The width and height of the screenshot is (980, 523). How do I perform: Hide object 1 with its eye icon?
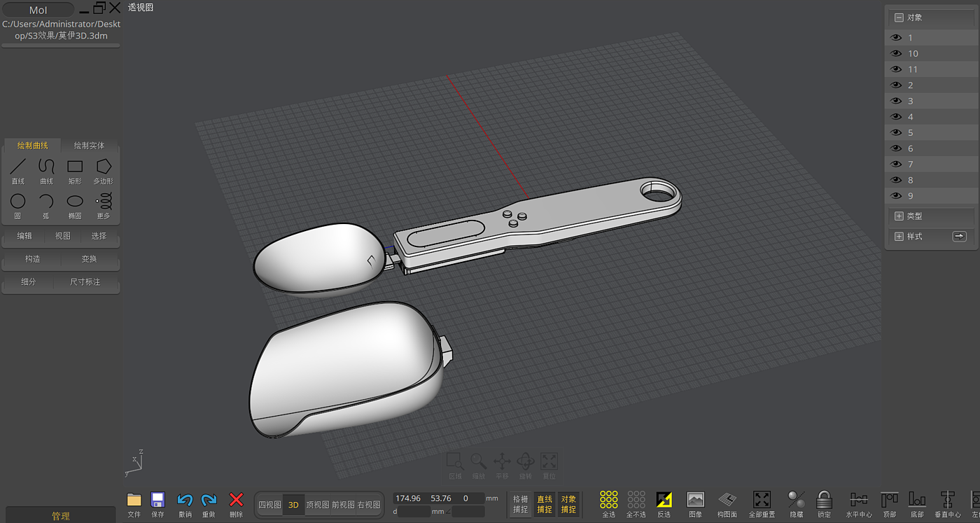pos(895,38)
